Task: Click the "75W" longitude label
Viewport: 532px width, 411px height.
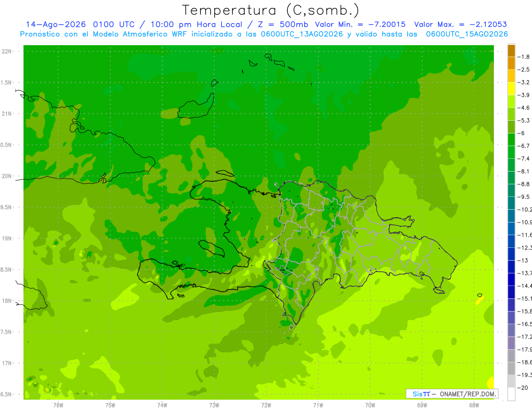Action: click(110, 405)
